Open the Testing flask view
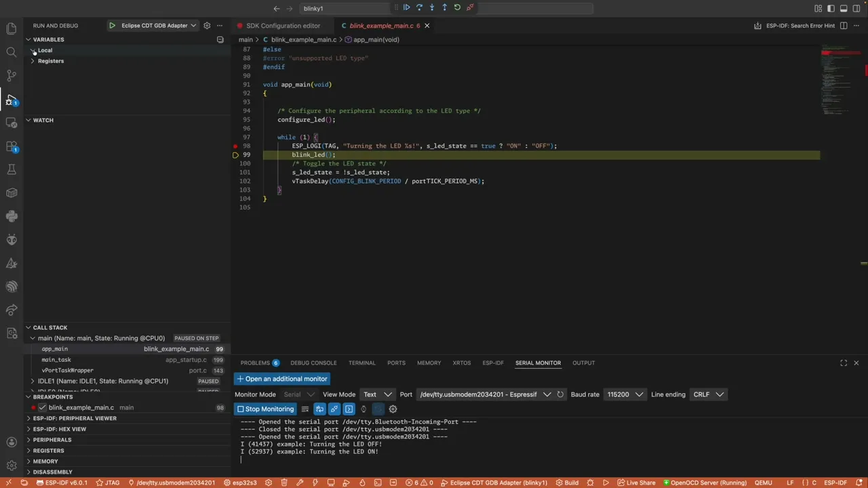The image size is (868, 488). (x=12, y=169)
